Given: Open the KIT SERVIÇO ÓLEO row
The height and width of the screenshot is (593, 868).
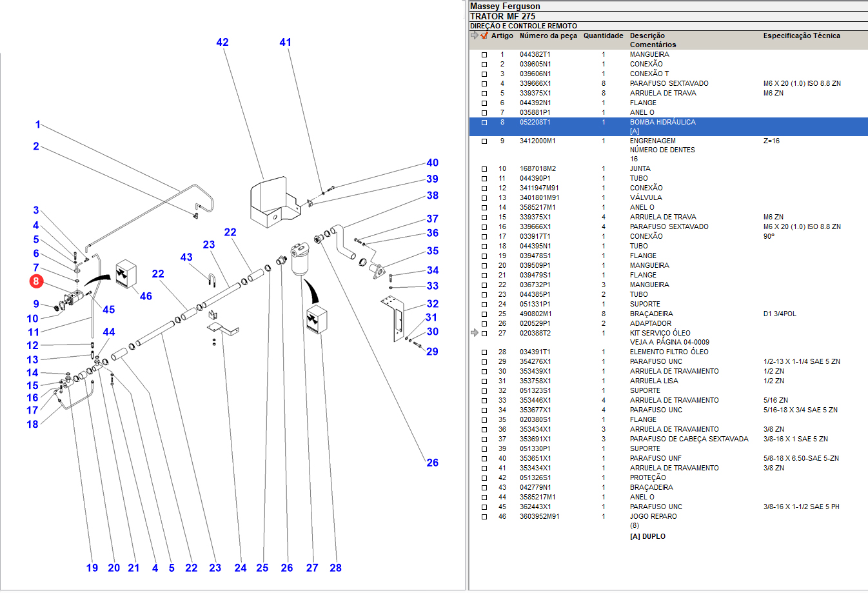Looking at the screenshot, I should coord(660,334).
